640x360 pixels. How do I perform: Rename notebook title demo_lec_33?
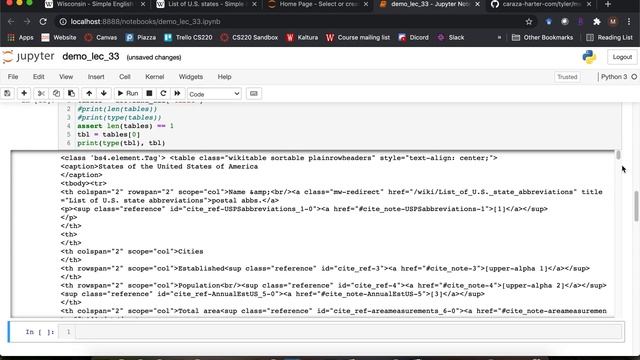[x=91, y=57]
